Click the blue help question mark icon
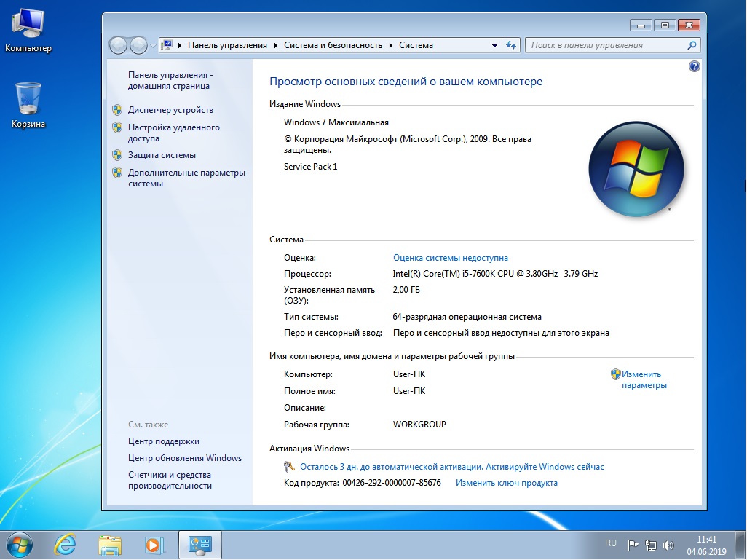Viewport: 747px width, 560px height. point(694,66)
